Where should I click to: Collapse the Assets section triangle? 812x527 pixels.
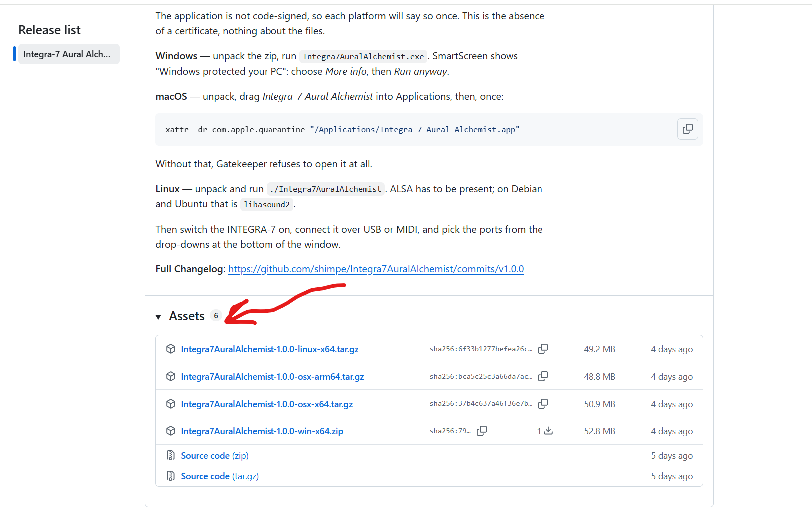pos(158,317)
